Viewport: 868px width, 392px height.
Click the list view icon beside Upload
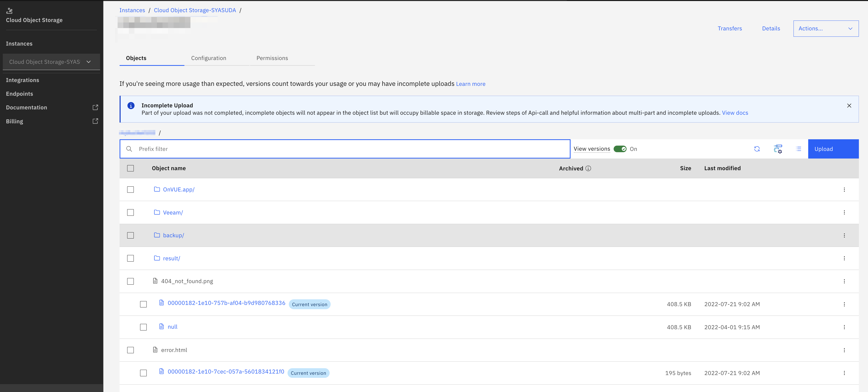[x=798, y=149]
